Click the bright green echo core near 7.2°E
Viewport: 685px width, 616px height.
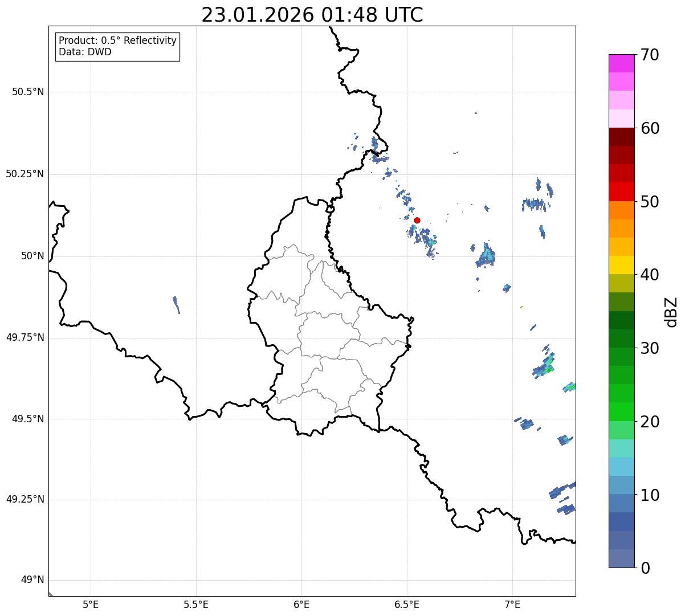[549, 370]
